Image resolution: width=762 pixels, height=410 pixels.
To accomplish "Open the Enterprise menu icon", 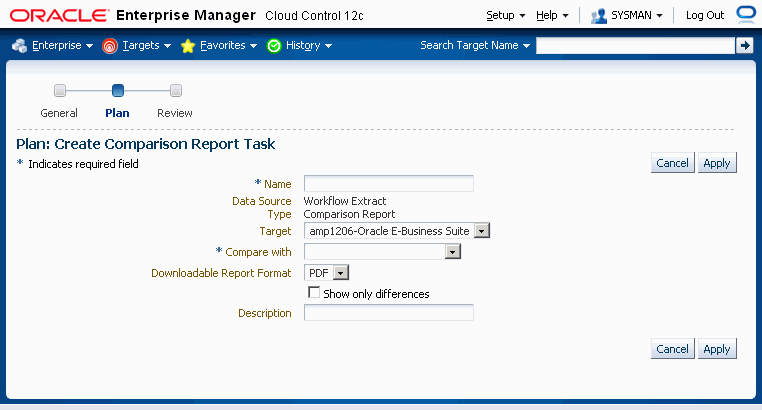I will 19,46.
